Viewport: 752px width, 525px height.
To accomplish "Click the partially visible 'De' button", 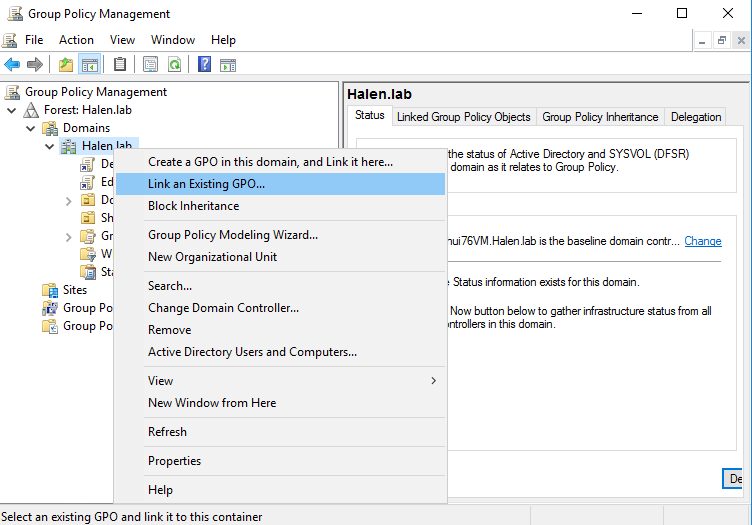I will pyautogui.click(x=733, y=478).
